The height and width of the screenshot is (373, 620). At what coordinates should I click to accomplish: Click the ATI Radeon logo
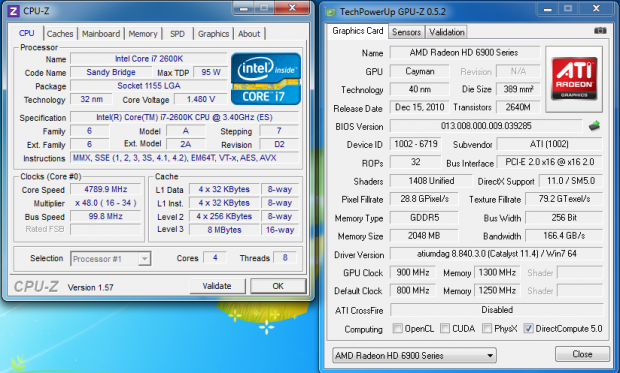point(574,79)
